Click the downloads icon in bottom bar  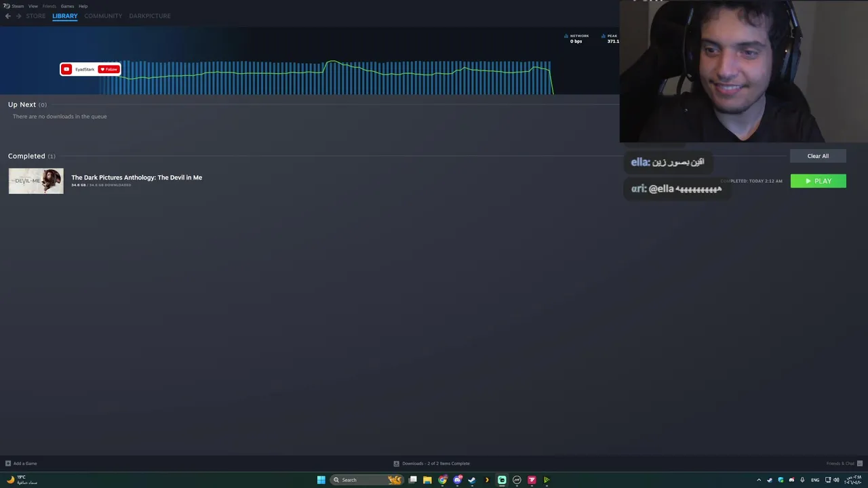pyautogui.click(x=397, y=464)
